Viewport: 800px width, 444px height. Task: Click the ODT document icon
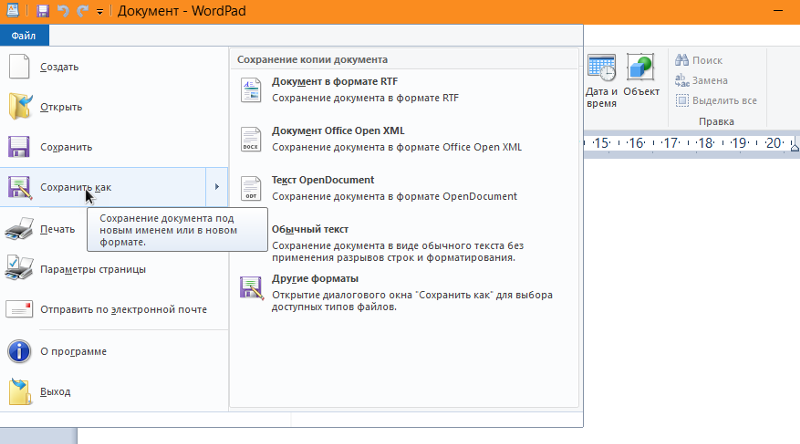251,188
